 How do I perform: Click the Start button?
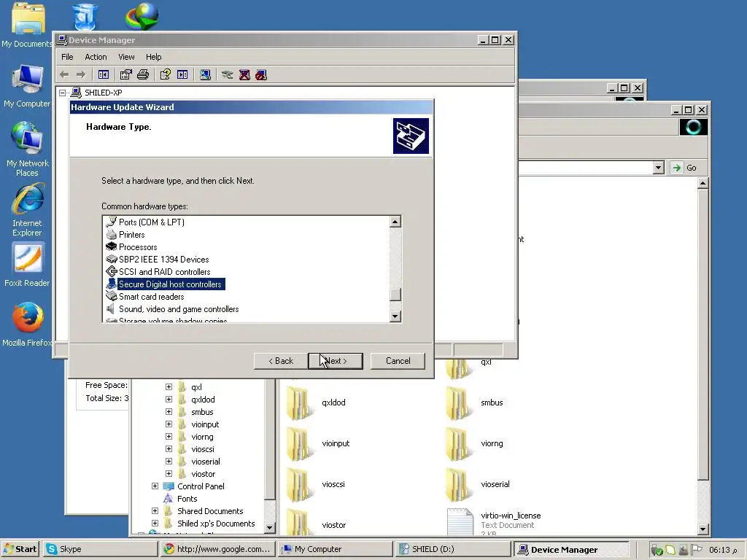tap(20, 549)
